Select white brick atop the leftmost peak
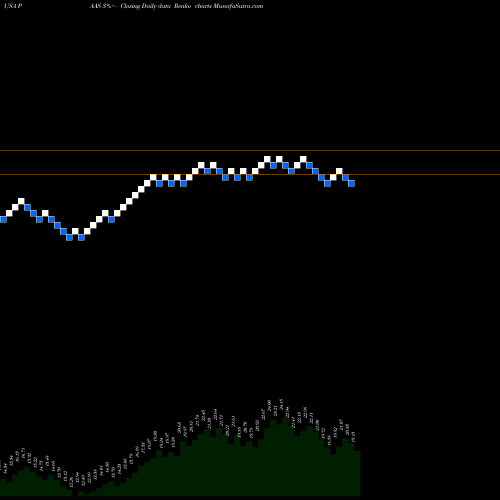This screenshot has height=500, width=500. 21,201
